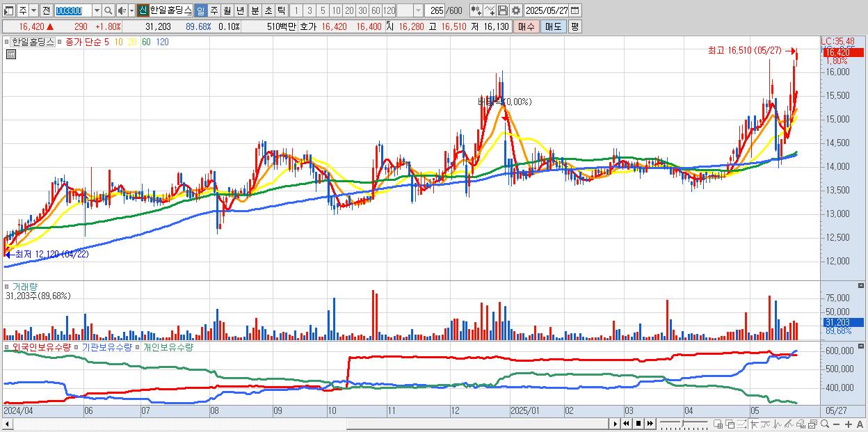Image resolution: width=868 pixels, height=432 pixels.
Task: Click the yellow 20 moving average legend color
Action: pyautogui.click(x=132, y=42)
